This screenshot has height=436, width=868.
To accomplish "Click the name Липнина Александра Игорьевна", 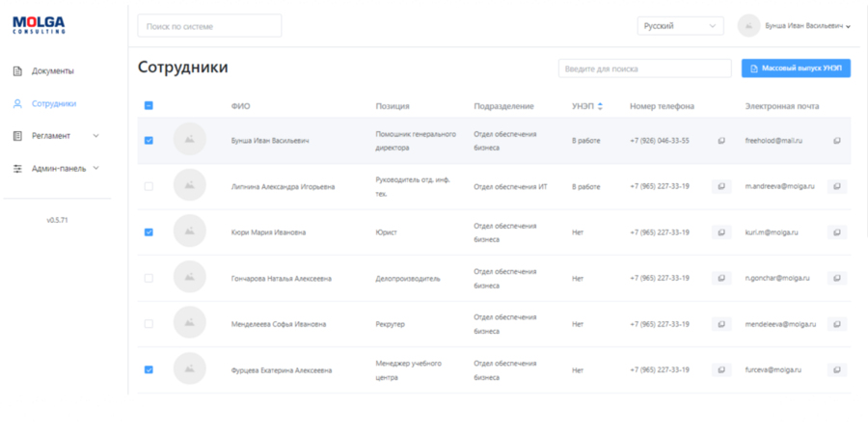I will [x=283, y=187].
